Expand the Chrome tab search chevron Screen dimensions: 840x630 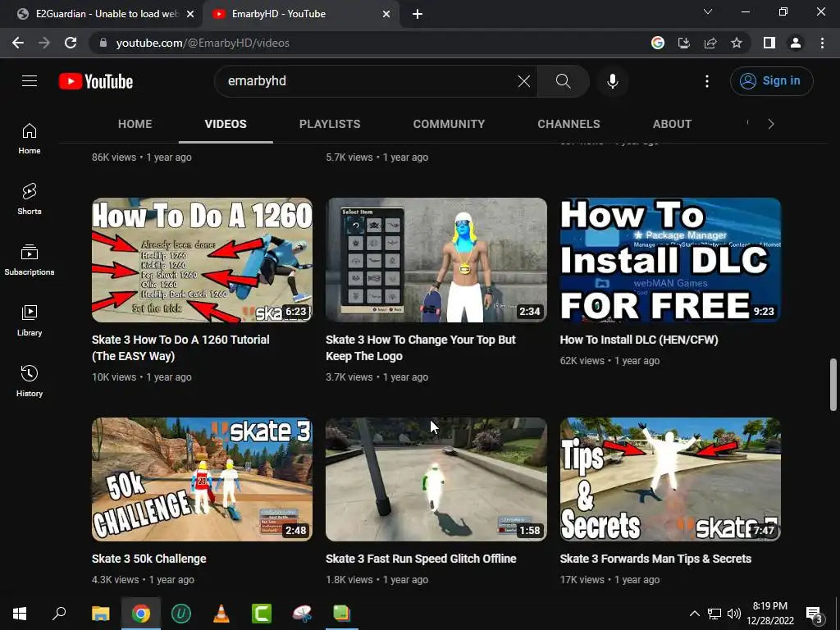pos(708,11)
